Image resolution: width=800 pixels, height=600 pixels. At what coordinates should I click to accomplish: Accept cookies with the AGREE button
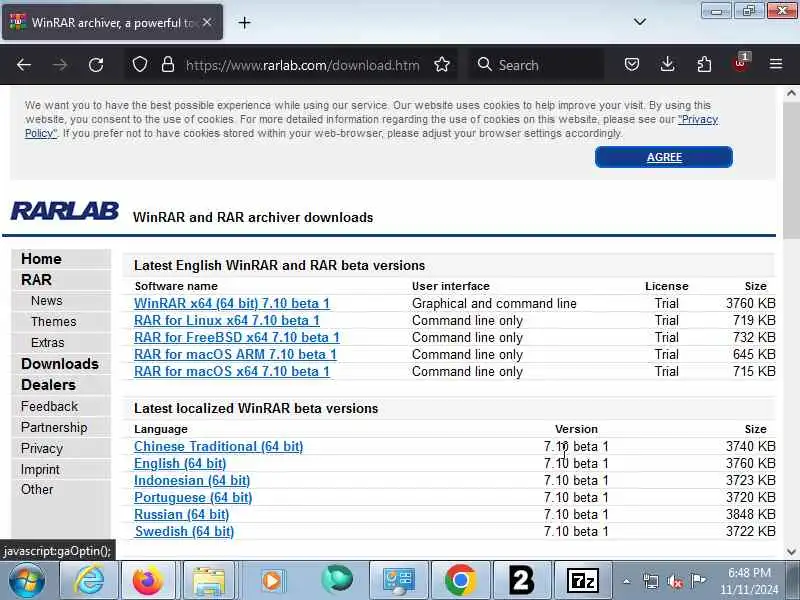(x=663, y=157)
